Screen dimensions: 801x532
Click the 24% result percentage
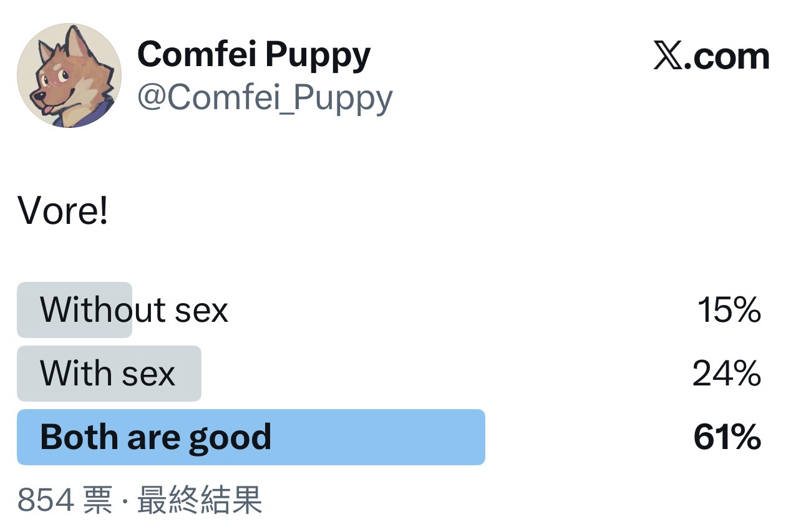pyautogui.click(x=727, y=373)
